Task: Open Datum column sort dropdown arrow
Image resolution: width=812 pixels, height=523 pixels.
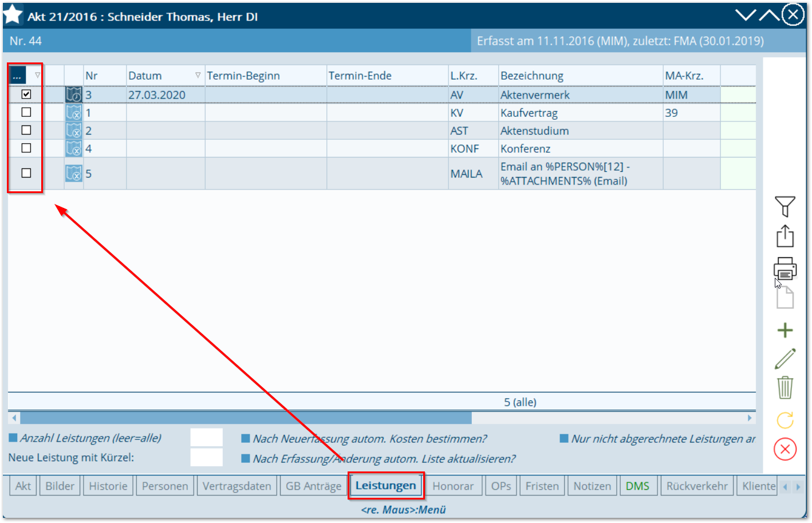Action: pos(198,75)
